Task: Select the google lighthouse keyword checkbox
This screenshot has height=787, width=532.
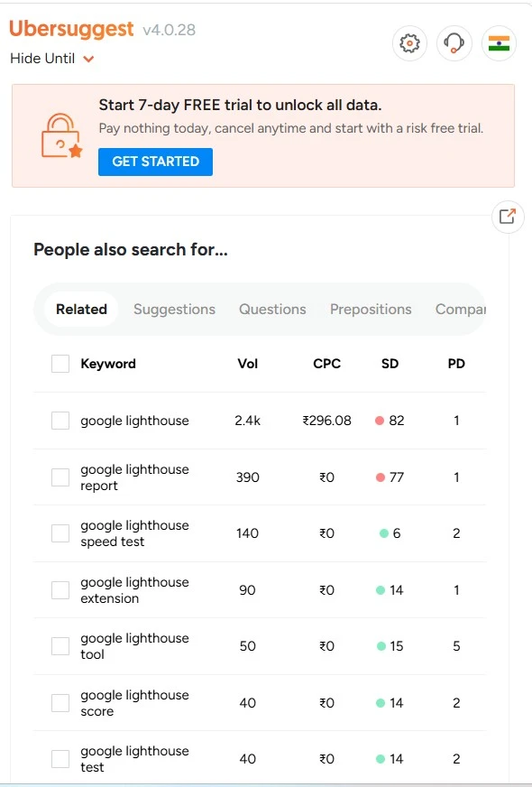Action: click(x=60, y=420)
